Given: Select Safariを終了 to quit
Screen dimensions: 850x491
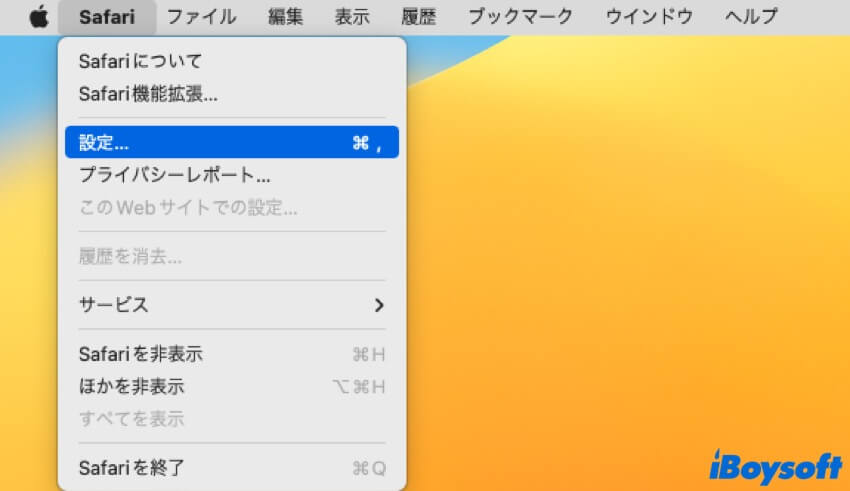Looking at the screenshot, I should [232, 468].
